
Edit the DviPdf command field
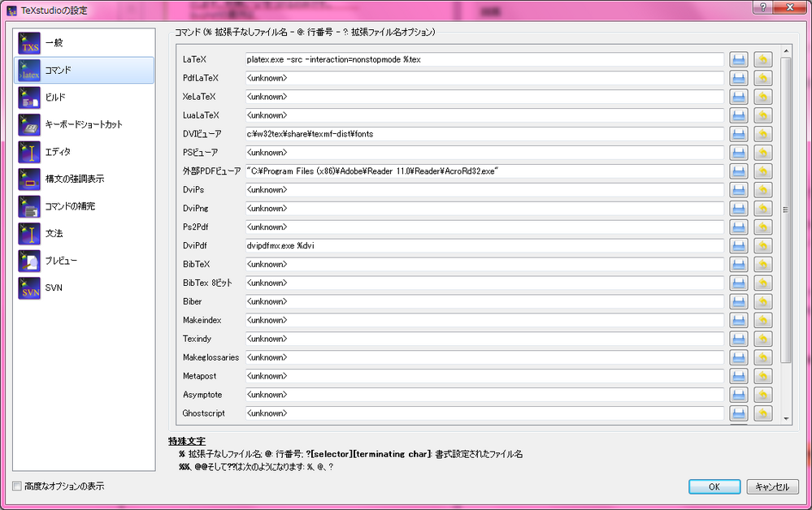(484, 246)
